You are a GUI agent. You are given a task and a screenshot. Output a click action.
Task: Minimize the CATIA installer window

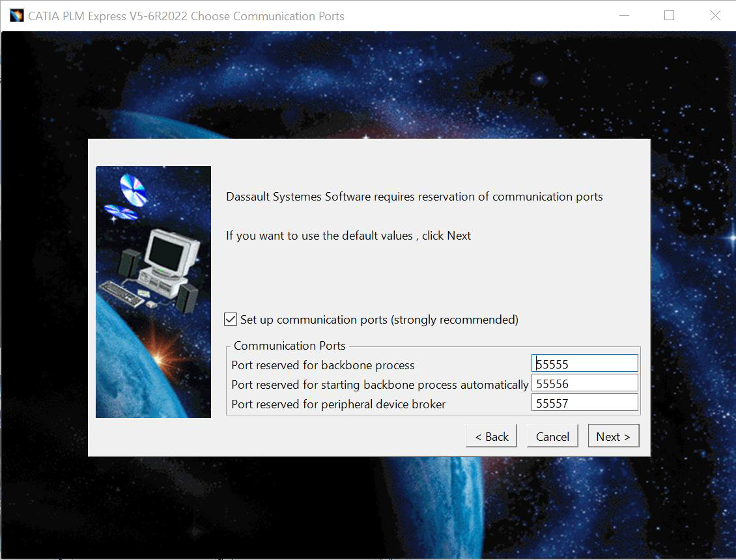coord(624,16)
